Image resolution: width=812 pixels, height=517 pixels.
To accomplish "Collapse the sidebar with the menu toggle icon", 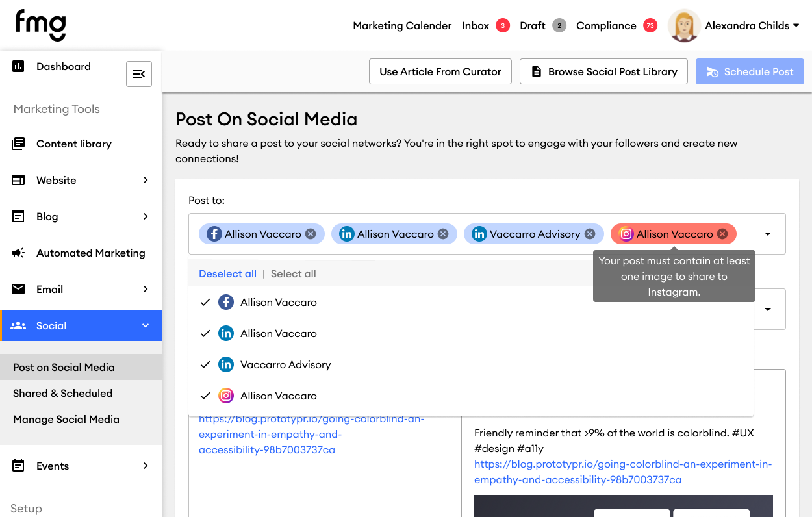I will point(138,74).
